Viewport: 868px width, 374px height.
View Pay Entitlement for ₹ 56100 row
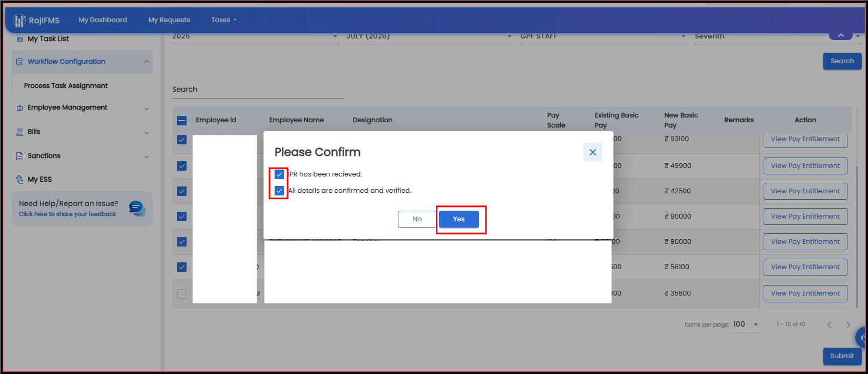805,267
